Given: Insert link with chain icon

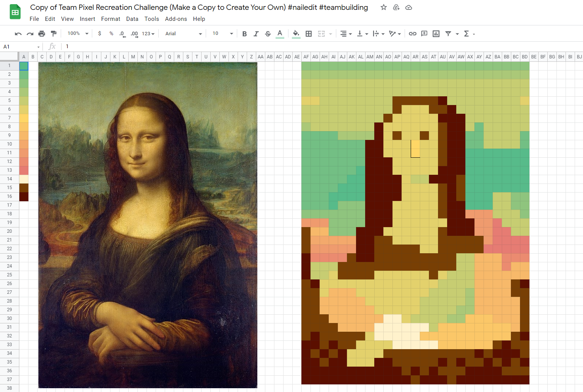Looking at the screenshot, I should (x=413, y=34).
